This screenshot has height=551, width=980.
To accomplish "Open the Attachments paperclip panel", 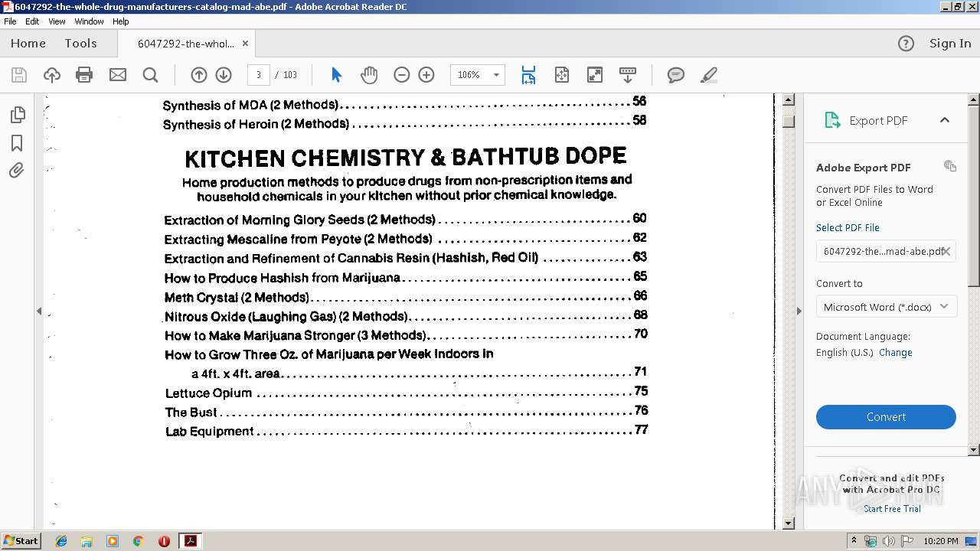I will [17, 170].
